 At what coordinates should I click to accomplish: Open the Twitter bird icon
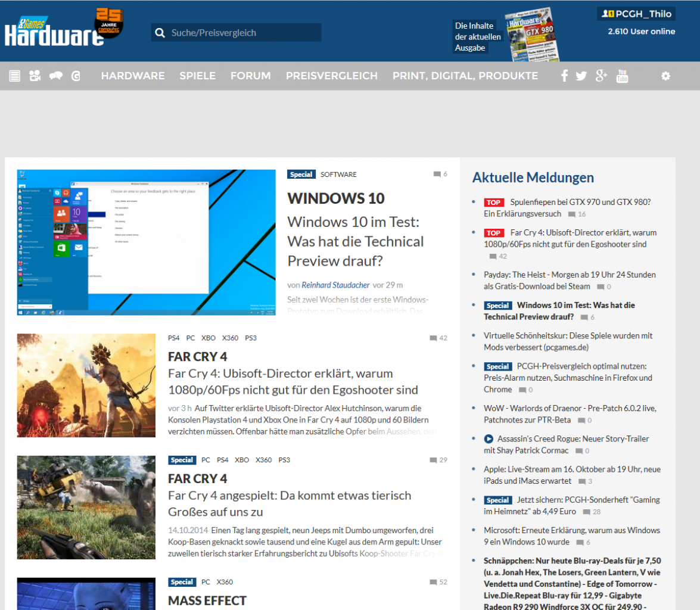[x=581, y=76]
